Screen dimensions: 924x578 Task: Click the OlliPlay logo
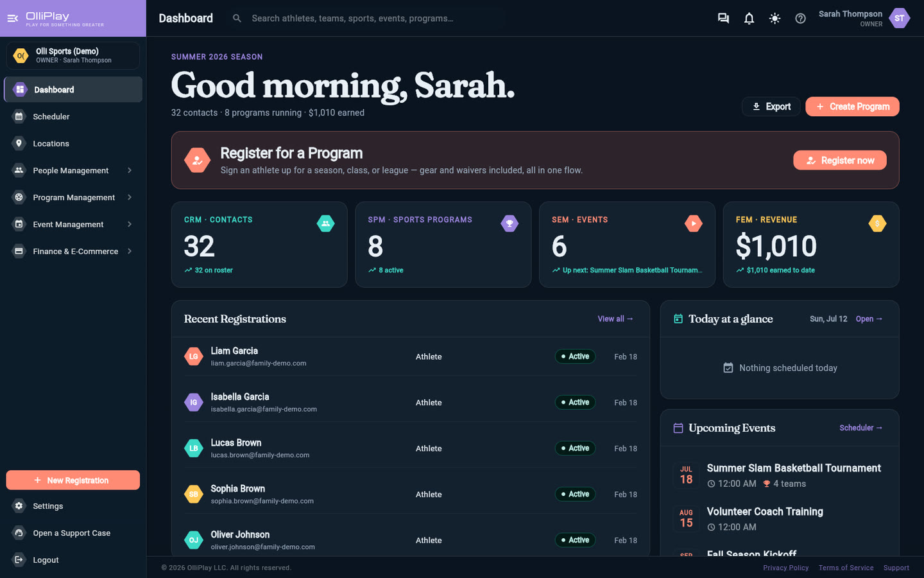tap(64, 19)
